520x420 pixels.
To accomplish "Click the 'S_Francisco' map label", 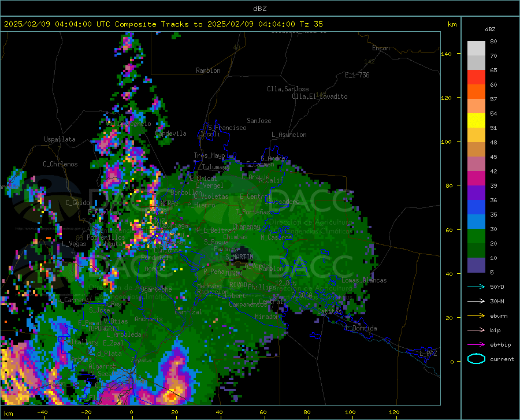I will 227,128.
